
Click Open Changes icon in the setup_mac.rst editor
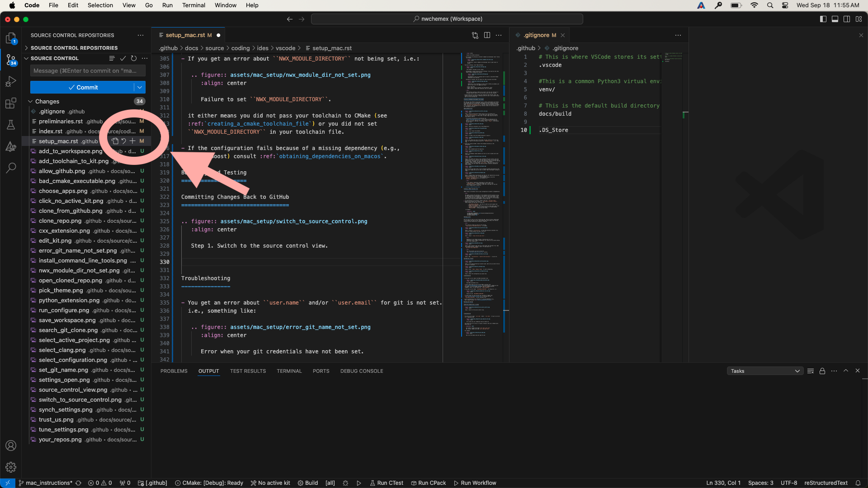click(x=475, y=35)
